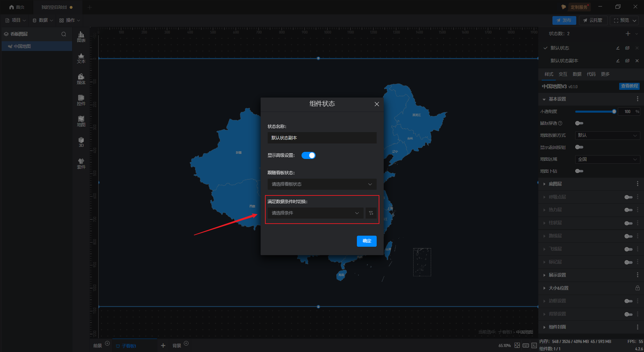Open the condition filter editor icon
Image resolution: width=644 pixels, height=352 pixels.
point(371,213)
